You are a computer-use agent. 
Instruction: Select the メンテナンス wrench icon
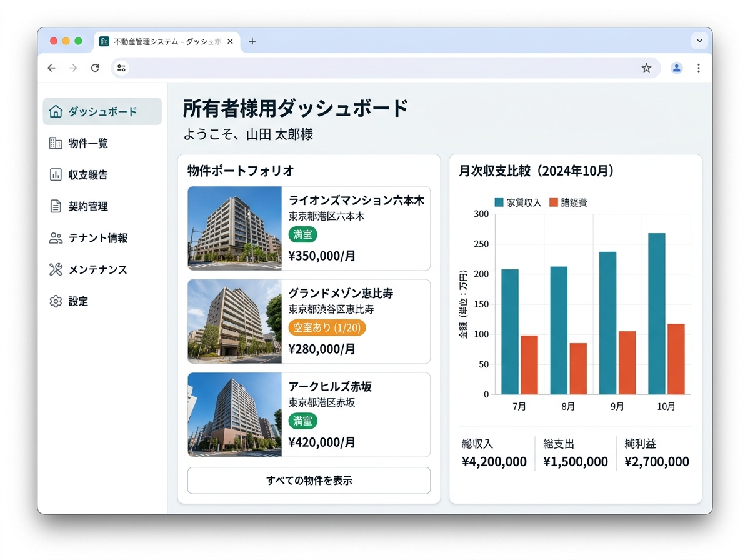[x=55, y=269]
